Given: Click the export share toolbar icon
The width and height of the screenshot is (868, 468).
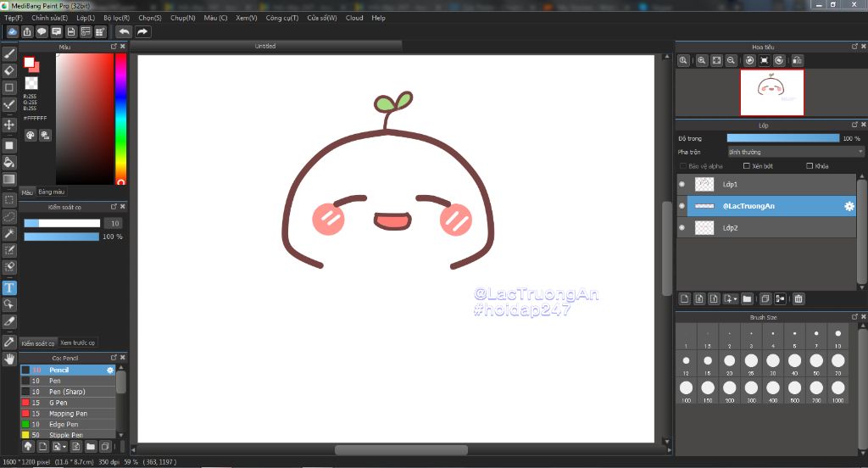Looking at the screenshot, I should tap(27, 31).
